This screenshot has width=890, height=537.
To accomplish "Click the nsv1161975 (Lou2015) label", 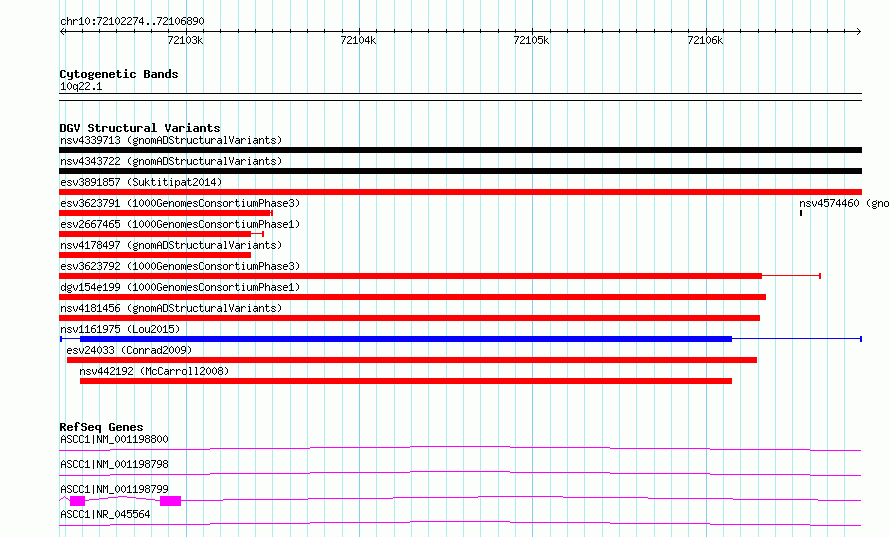I will [x=120, y=329].
